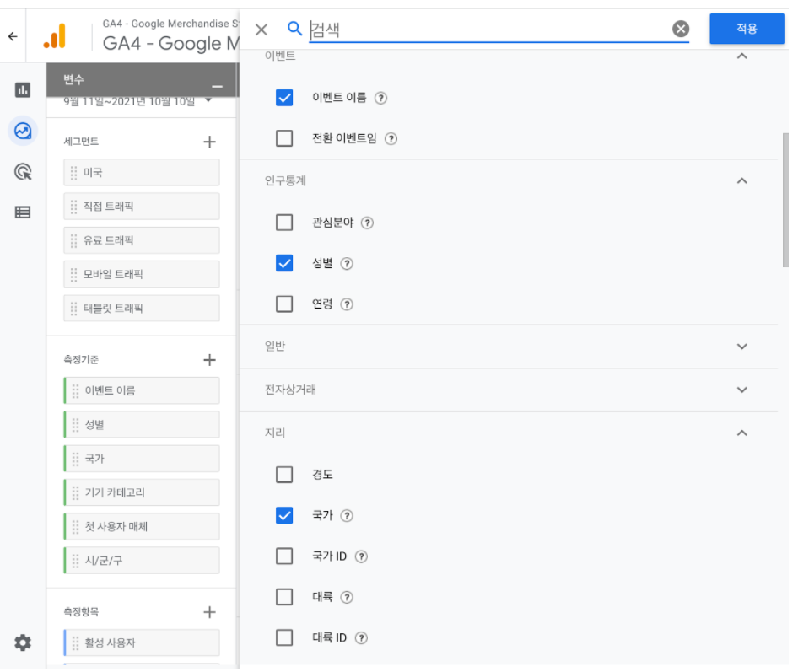Screen dimensions: 798x672
Task: Uncheck the 국가 checkbox
Action: pyautogui.click(x=284, y=515)
